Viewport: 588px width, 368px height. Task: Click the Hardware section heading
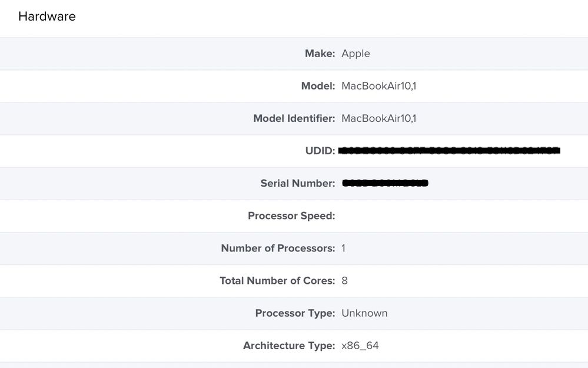[47, 16]
